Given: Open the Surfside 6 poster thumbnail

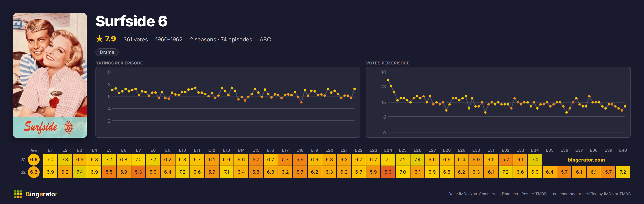Looking at the screenshot, I should point(50,75).
